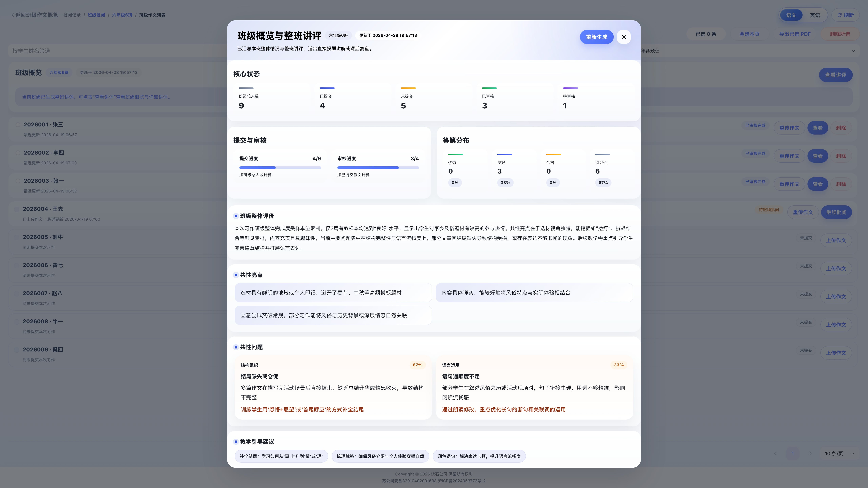The image size is (868, 488).
Task: Click the 刷新 refresh icon button
Action: pos(845,15)
